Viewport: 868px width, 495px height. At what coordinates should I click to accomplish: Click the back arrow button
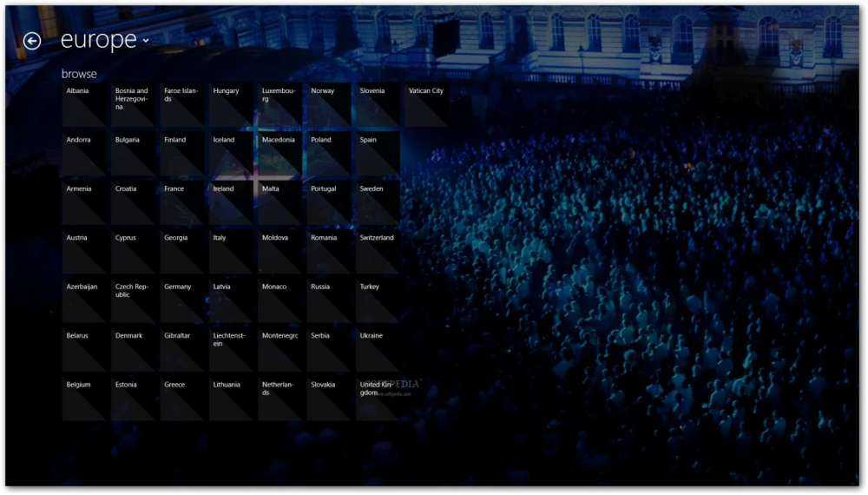coord(32,41)
